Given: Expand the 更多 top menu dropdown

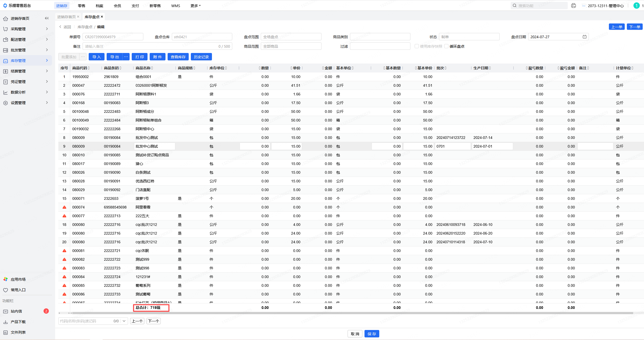Looking at the screenshot, I should (196, 6).
